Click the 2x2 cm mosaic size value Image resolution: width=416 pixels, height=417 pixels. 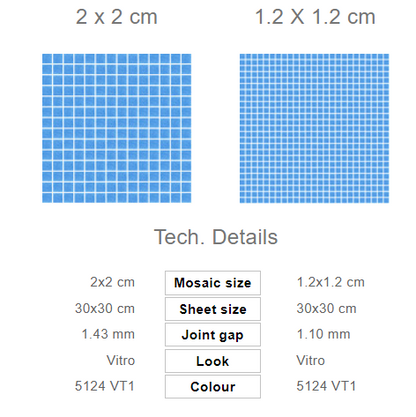(x=113, y=282)
